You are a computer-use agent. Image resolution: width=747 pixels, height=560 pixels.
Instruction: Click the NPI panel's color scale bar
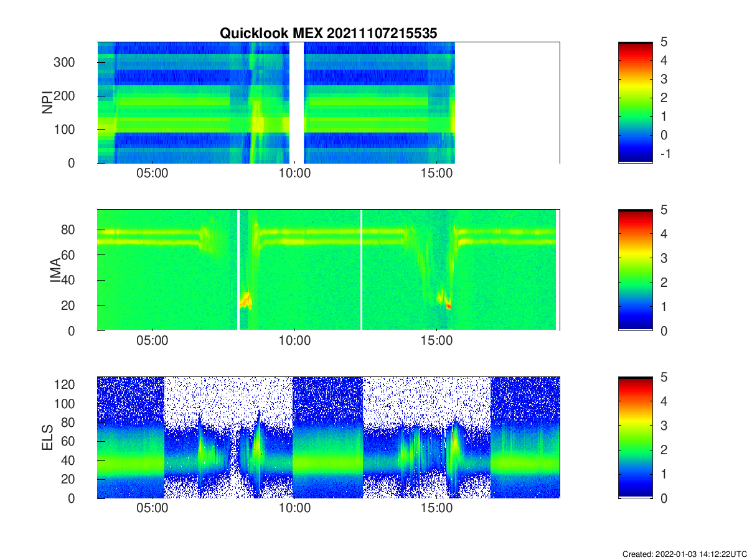(x=636, y=103)
